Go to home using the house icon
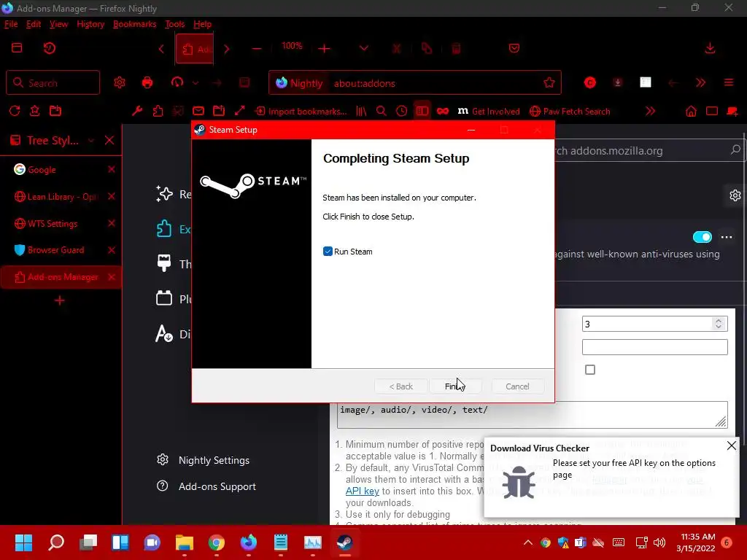 point(691,111)
